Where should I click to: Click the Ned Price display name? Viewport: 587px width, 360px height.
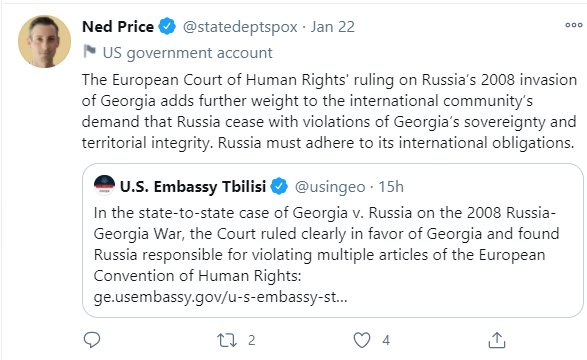click(x=118, y=27)
